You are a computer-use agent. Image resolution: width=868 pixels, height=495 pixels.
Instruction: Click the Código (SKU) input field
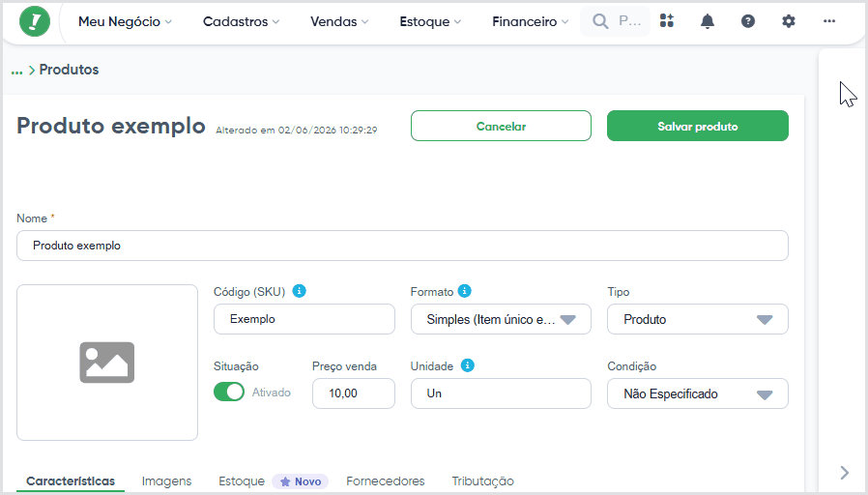point(304,319)
